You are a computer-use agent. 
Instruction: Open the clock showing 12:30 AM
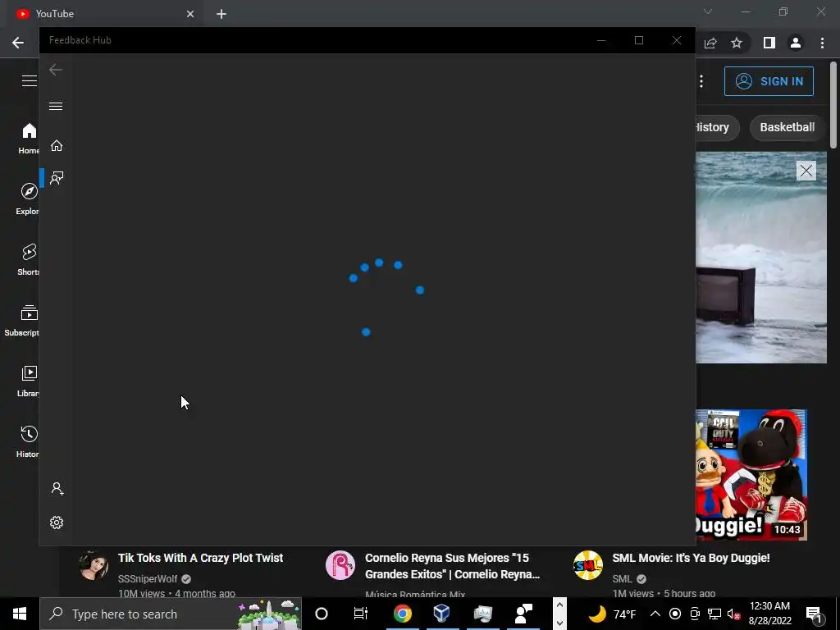769,614
